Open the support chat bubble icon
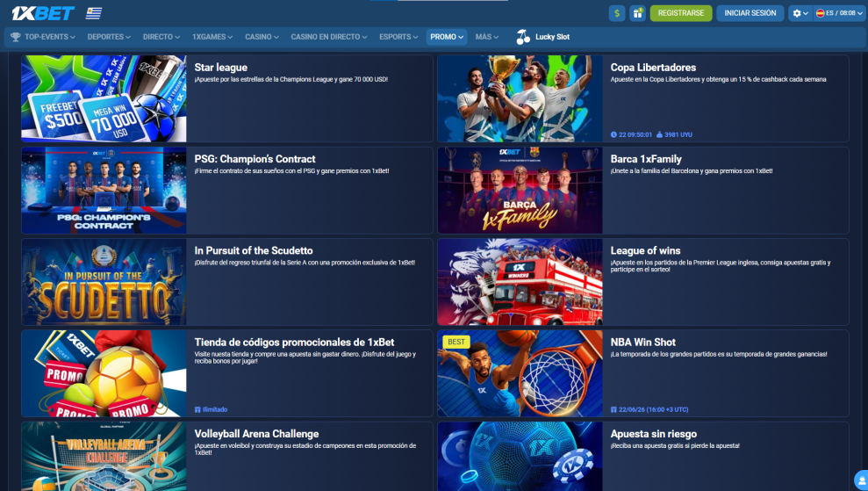 (x=860, y=480)
